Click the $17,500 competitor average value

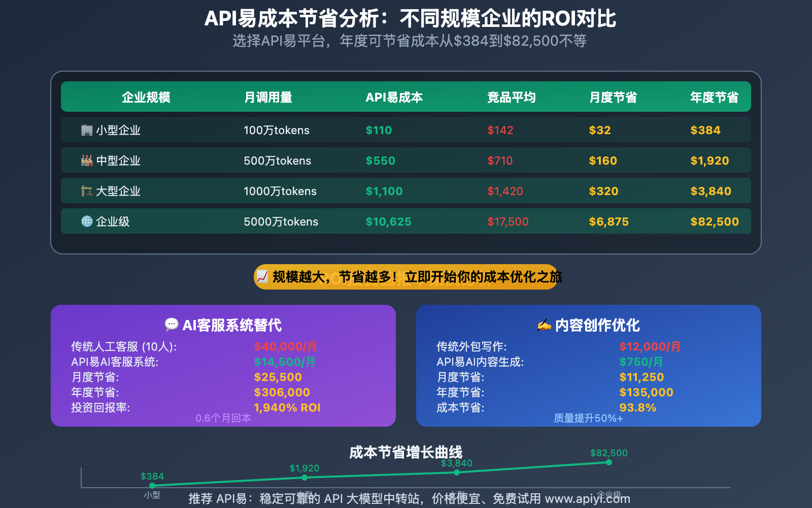pyautogui.click(x=508, y=221)
